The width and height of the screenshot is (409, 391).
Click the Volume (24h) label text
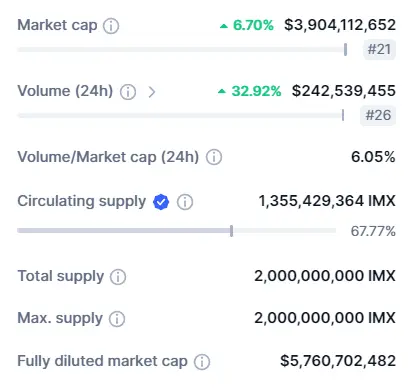coord(65,91)
